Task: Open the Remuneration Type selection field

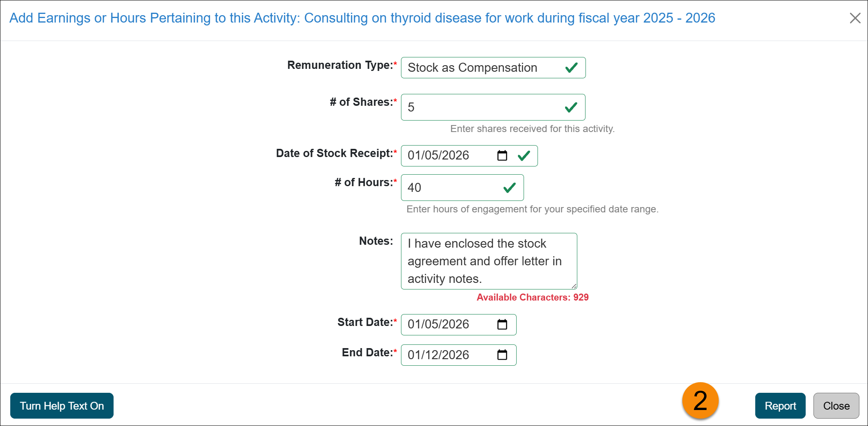Action: 472,68
